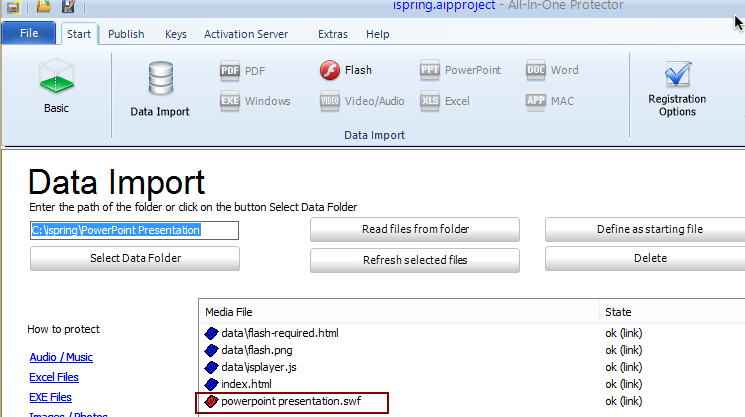745x417 pixels.
Task: Select the data\flash.png row
Action: (x=472, y=351)
